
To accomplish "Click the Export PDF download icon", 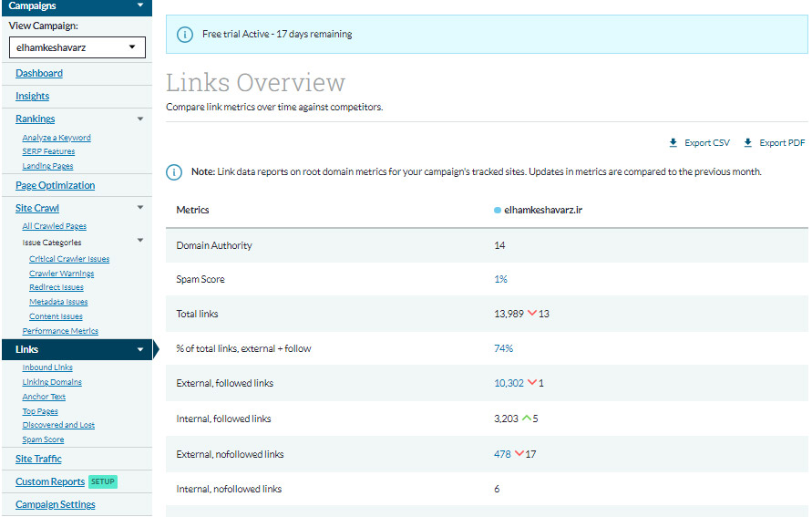I will tap(748, 143).
